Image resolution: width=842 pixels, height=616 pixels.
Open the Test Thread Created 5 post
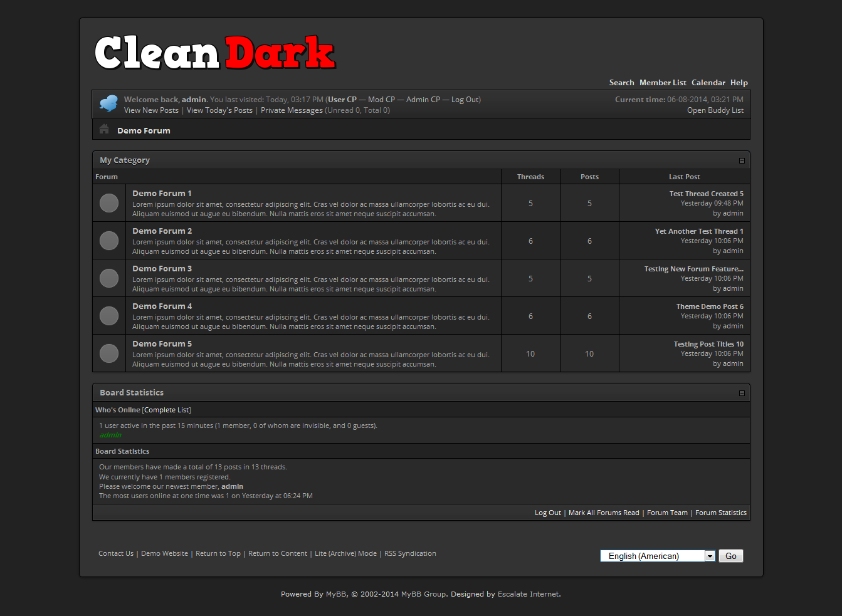[706, 194]
